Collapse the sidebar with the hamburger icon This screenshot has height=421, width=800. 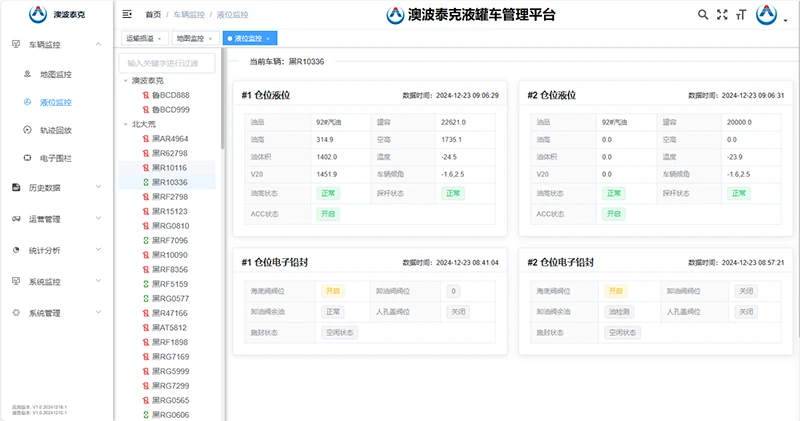click(x=127, y=14)
